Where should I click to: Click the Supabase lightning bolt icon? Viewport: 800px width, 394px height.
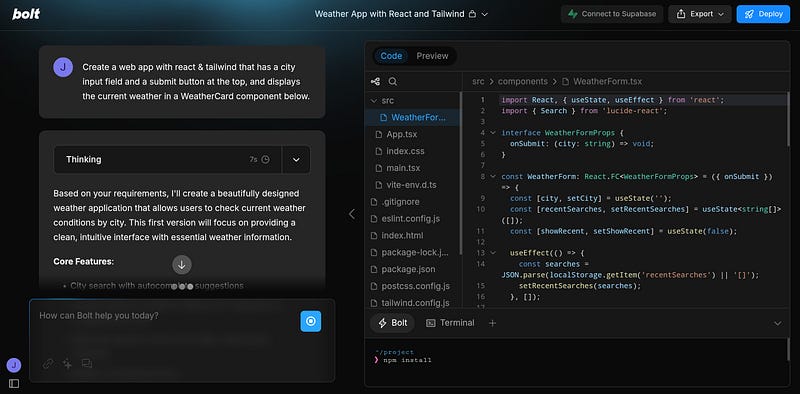[573, 14]
